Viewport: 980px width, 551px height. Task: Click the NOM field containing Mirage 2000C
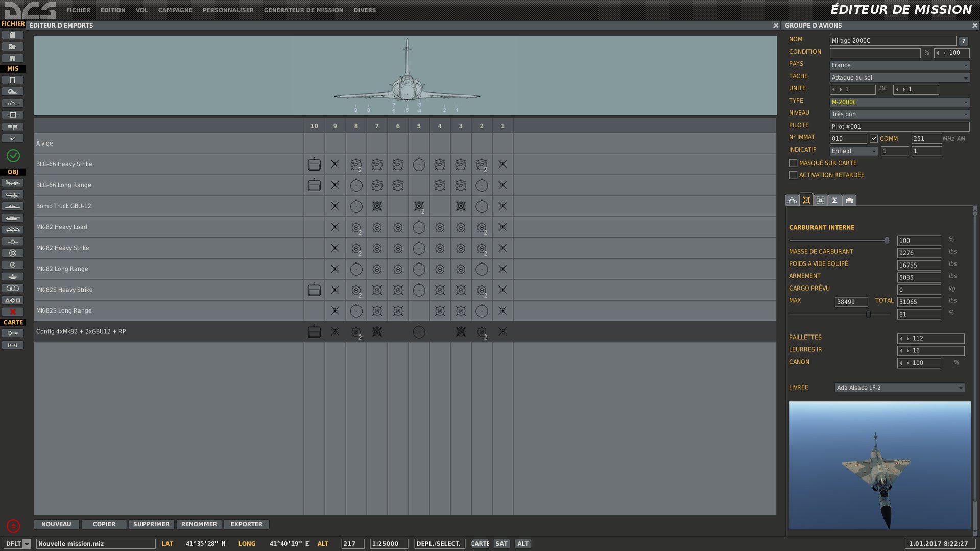pyautogui.click(x=893, y=41)
